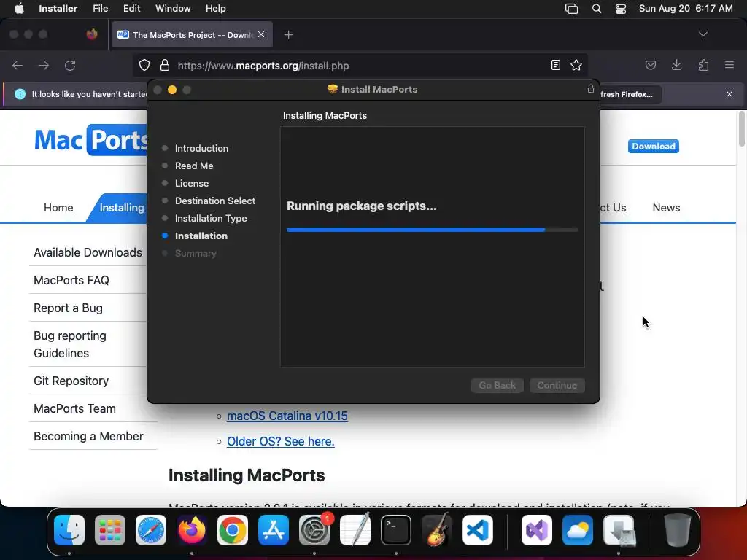Open Finder in the Dock
The height and width of the screenshot is (560, 747).
(69, 530)
